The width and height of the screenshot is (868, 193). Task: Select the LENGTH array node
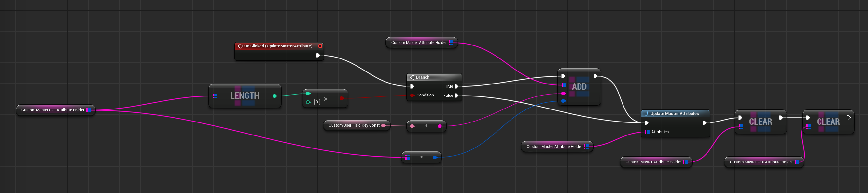pos(245,96)
